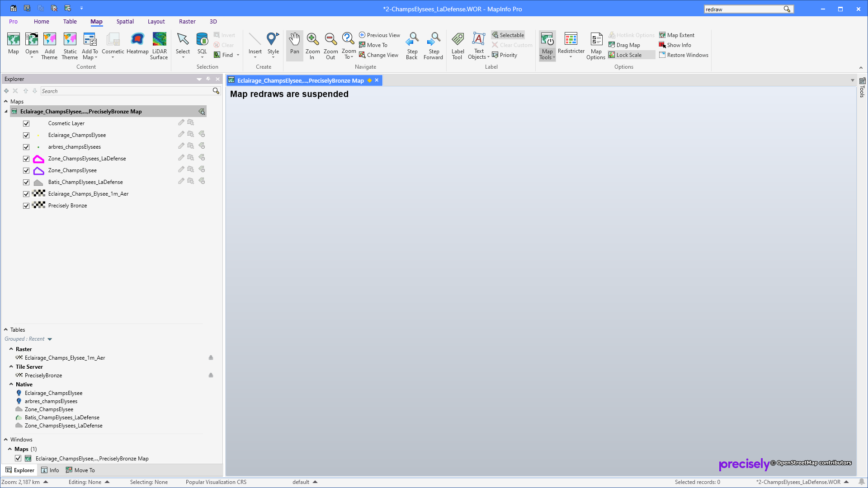
Task: Switch to the Info panel tab
Action: click(x=50, y=470)
